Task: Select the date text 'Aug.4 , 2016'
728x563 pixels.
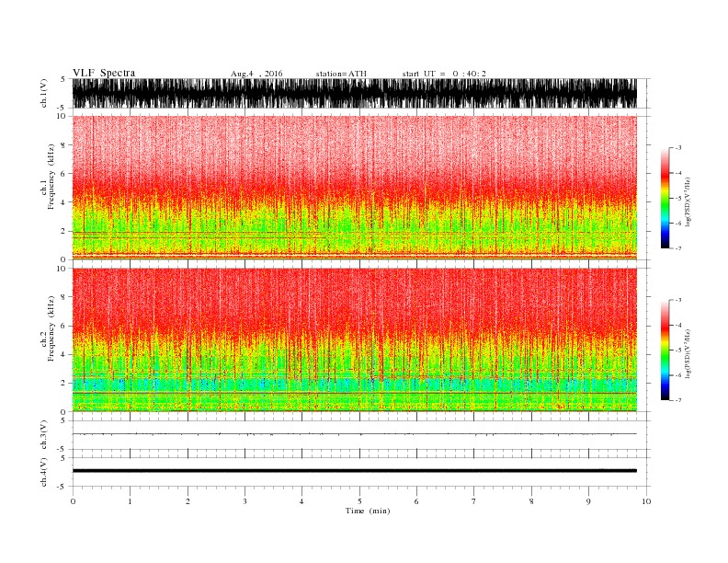Action: 256,74
